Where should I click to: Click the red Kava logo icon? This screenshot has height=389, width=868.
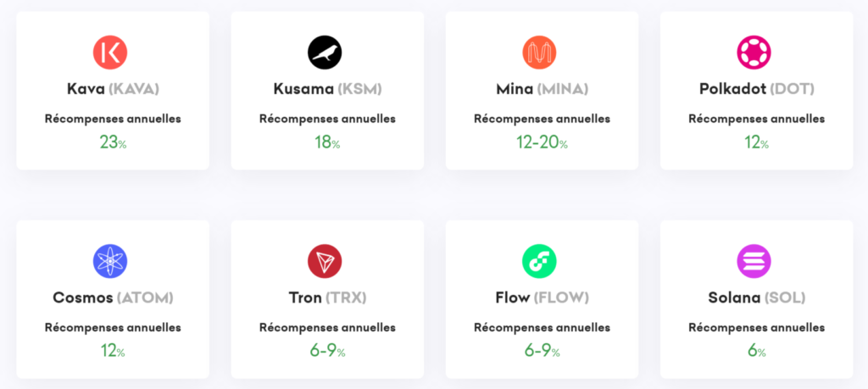(x=110, y=53)
